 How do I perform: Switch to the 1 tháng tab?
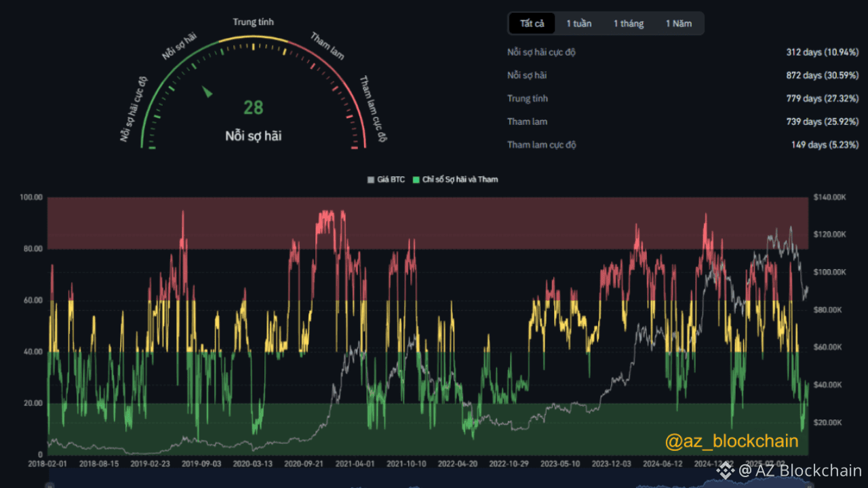pos(629,23)
